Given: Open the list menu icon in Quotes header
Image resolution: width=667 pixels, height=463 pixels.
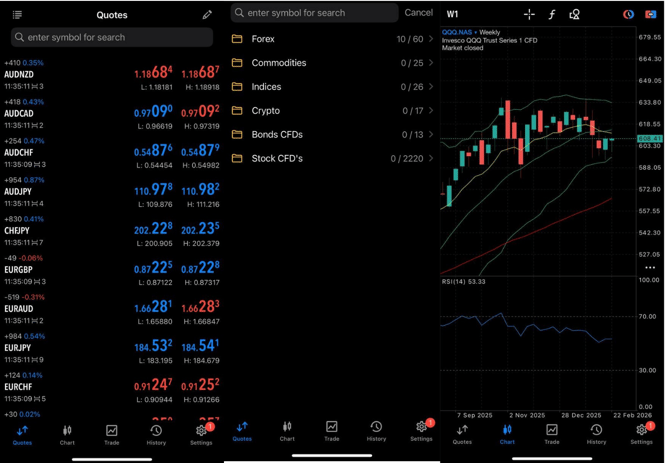Looking at the screenshot, I should pyautogui.click(x=17, y=15).
